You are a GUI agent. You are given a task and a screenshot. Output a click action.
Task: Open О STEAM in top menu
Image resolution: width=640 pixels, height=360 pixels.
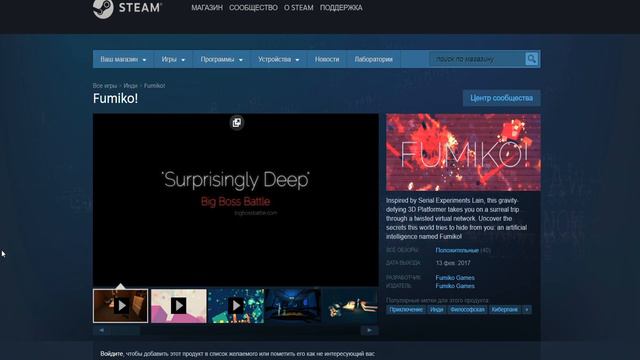point(298,8)
